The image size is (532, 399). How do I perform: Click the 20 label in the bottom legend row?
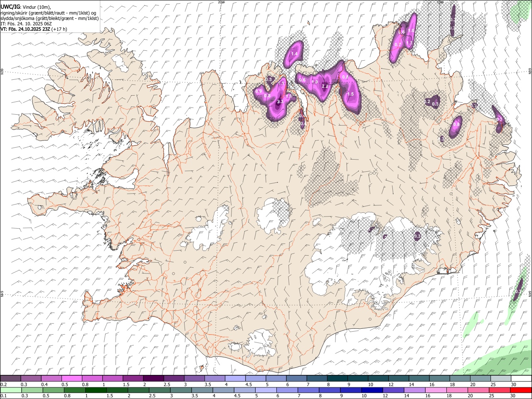coord(470,396)
